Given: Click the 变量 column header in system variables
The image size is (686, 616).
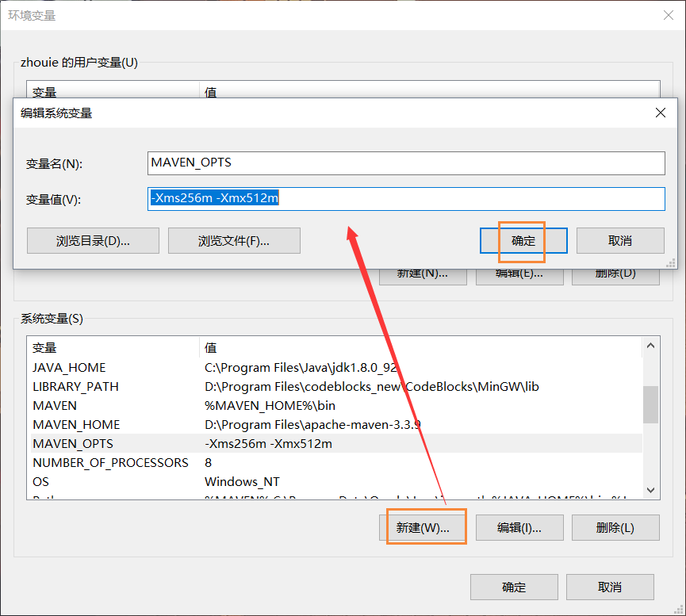Looking at the screenshot, I should coord(113,348).
